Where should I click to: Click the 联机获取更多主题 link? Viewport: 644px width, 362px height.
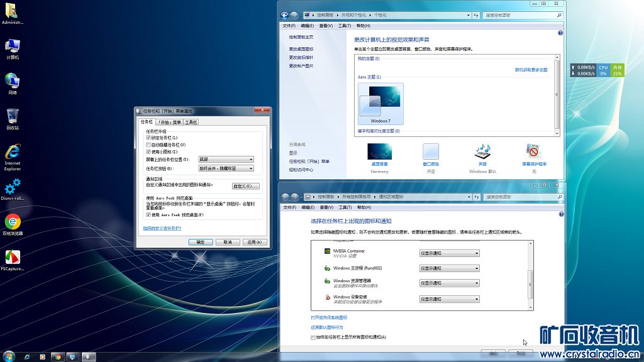tap(531, 70)
